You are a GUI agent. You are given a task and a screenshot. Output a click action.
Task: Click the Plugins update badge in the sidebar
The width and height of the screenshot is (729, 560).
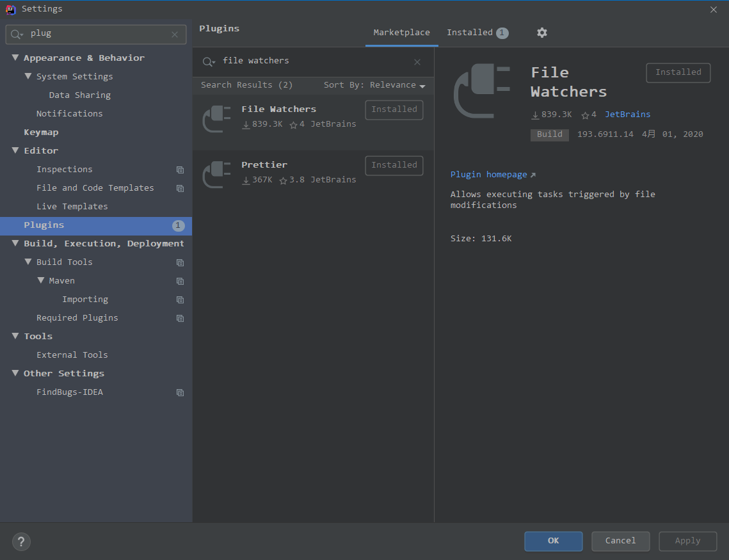click(x=178, y=225)
